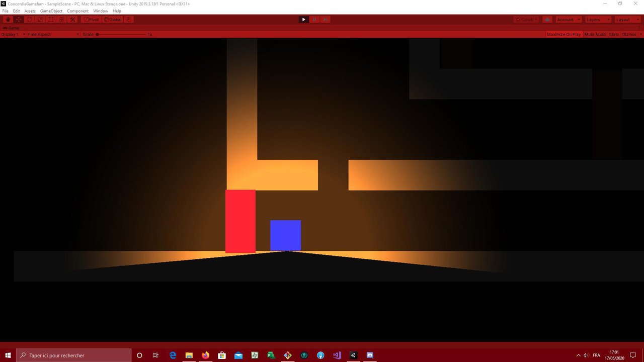
Task: Open Discord from the taskbar
Action: (x=370, y=355)
